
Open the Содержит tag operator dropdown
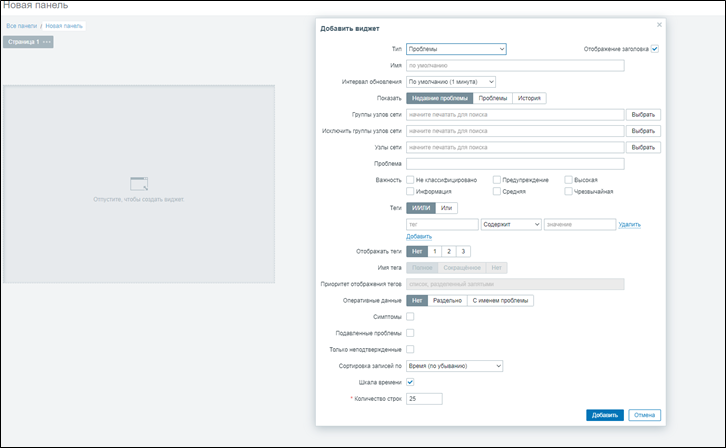click(510, 225)
